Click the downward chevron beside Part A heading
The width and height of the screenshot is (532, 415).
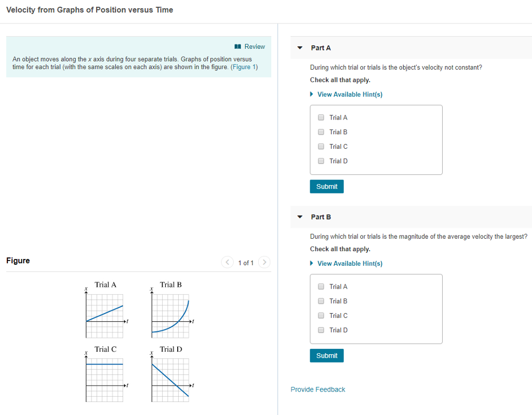299,47
